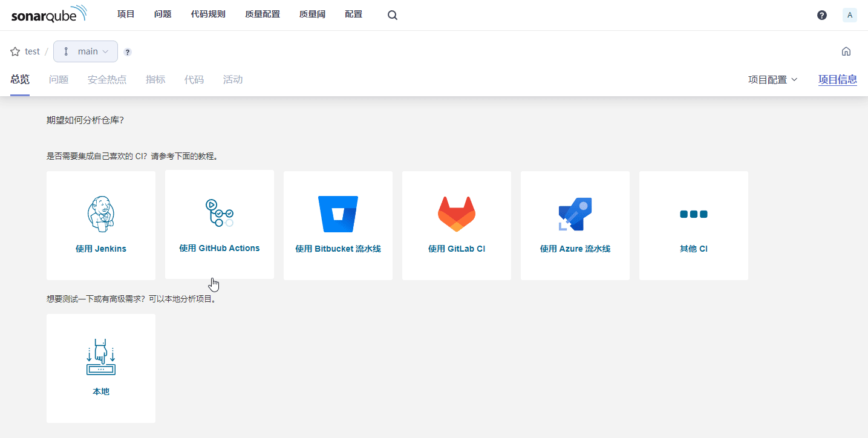868x438 pixels.
Task: Click the test project breadcrumb
Action: [x=32, y=51]
